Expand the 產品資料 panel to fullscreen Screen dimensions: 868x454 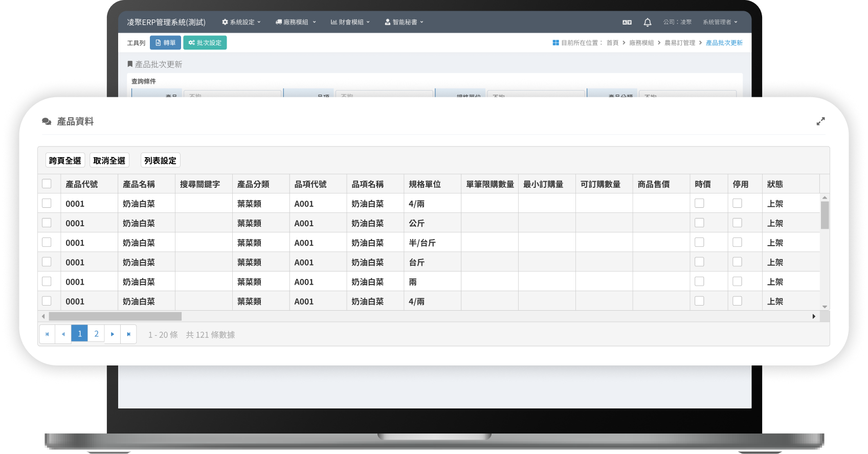coord(820,121)
